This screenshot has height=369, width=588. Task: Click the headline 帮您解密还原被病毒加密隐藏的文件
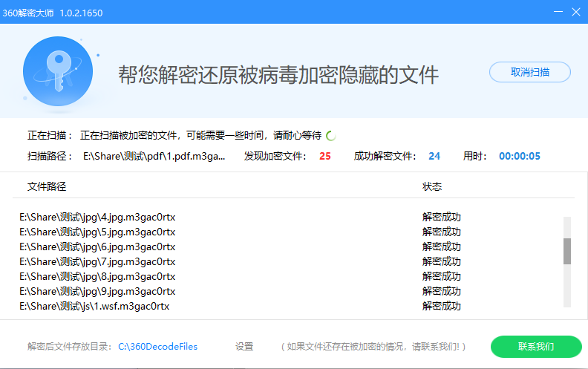click(278, 75)
